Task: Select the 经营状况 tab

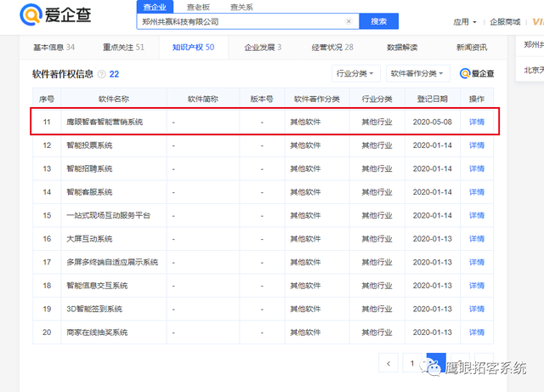Action: [x=331, y=48]
